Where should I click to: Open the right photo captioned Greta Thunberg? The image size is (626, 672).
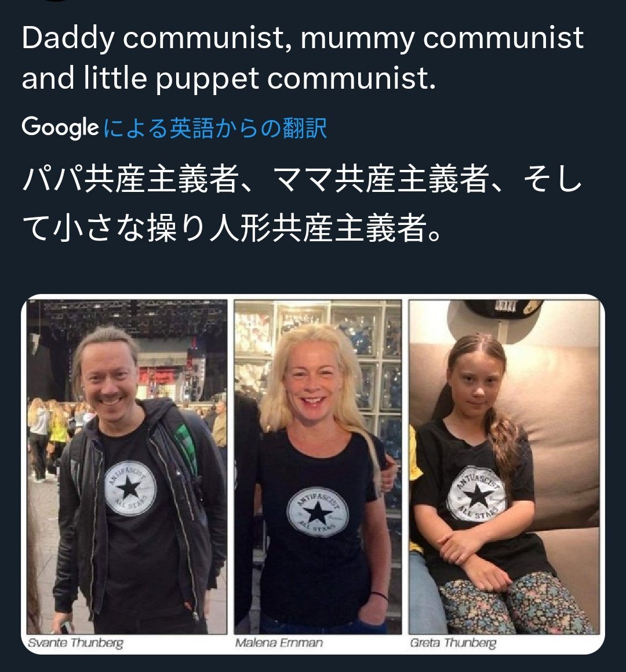(x=504, y=467)
